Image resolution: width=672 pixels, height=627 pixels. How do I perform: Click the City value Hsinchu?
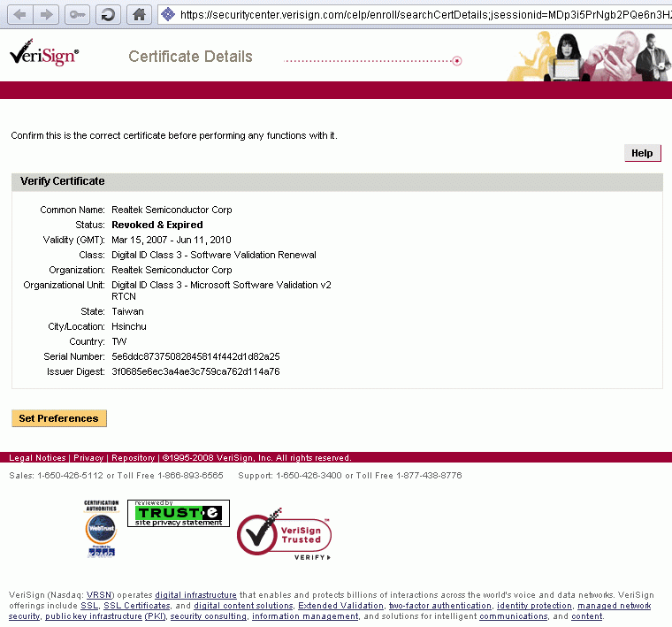128,326
